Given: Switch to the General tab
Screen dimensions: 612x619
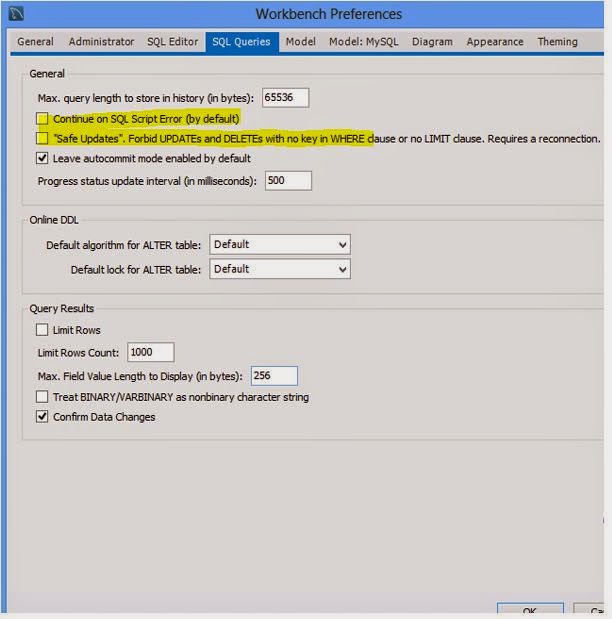Looking at the screenshot, I should [x=36, y=42].
